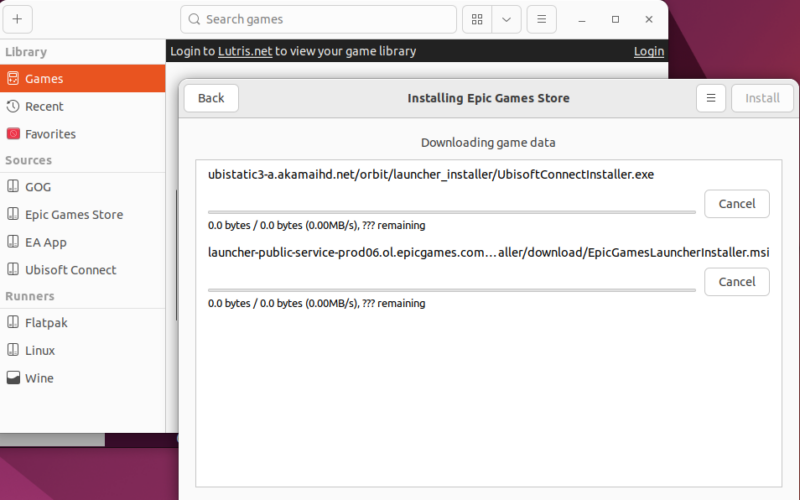Click the UbisoftConnectInstaller.exe progress bar
Screen dimensions: 800x500
(452, 212)
